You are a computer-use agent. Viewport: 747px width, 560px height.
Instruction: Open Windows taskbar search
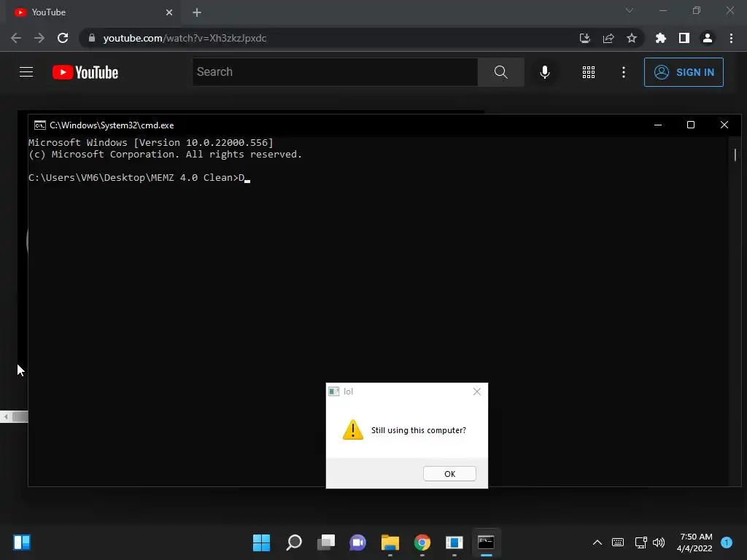pyautogui.click(x=294, y=542)
